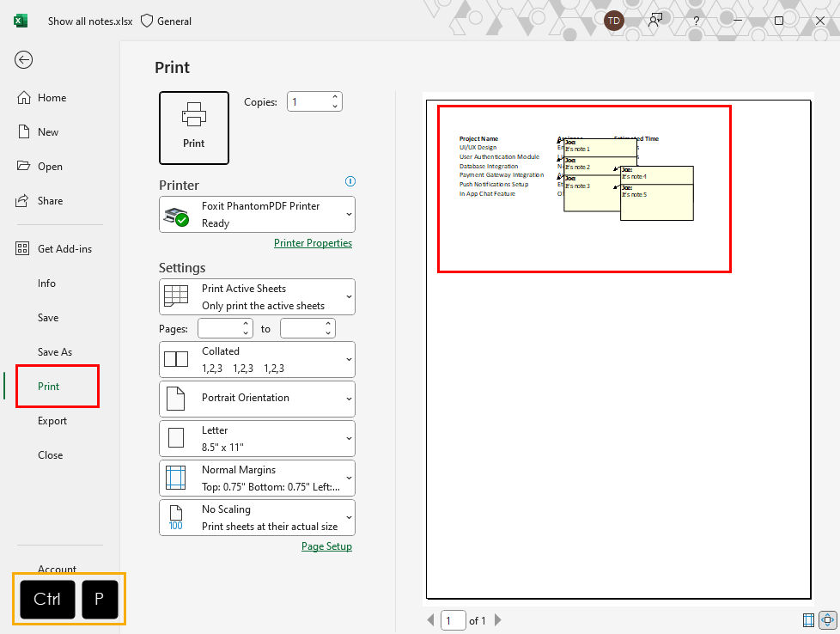Minimize the Excel window
Screen dimensions: 840x634
point(738,21)
